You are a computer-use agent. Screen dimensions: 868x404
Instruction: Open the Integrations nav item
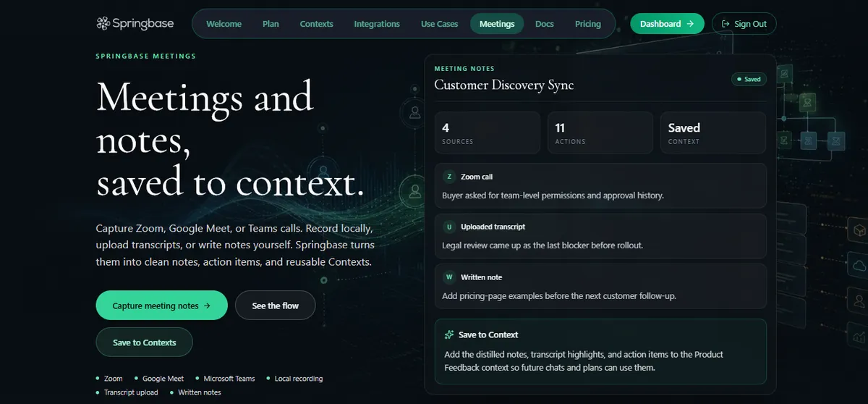point(377,24)
